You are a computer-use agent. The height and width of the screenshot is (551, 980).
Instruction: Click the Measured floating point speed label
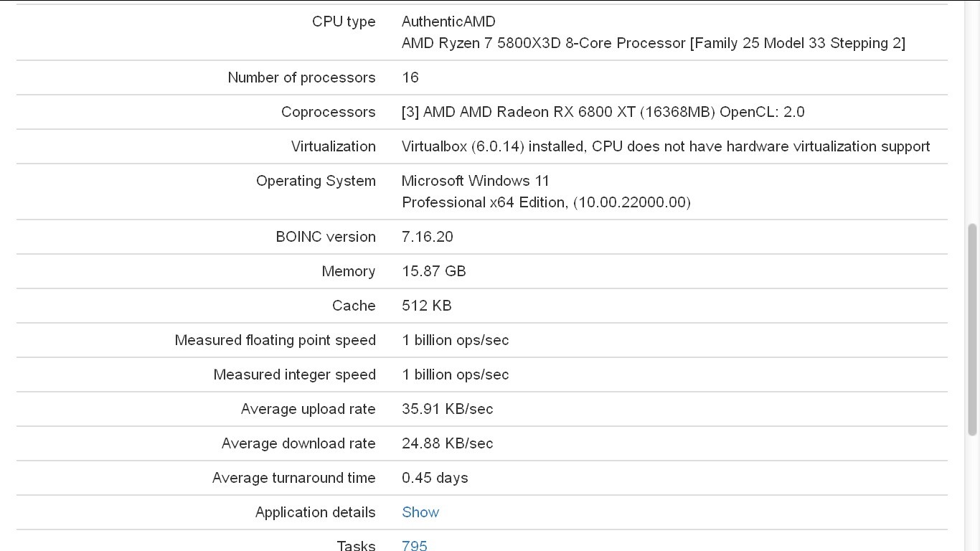[x=275, y=340]
